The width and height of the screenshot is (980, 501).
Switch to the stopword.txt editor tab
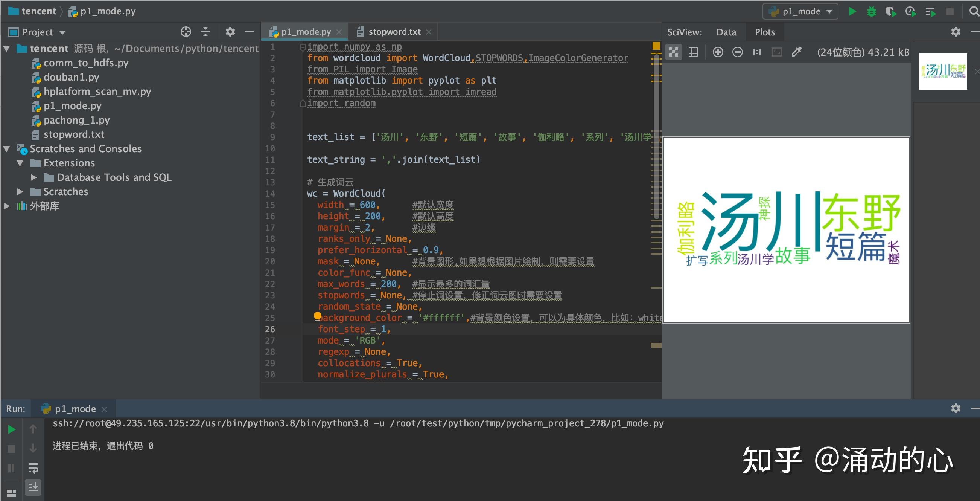[394, 32]
